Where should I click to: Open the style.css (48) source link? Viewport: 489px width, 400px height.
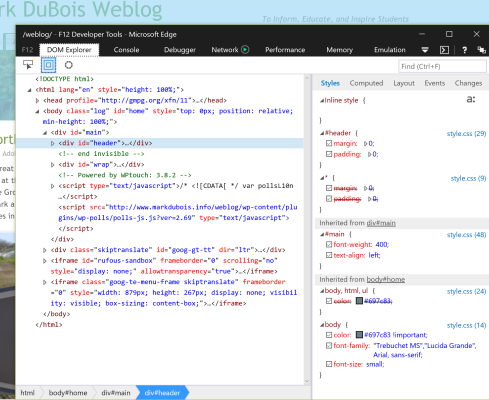466,235
